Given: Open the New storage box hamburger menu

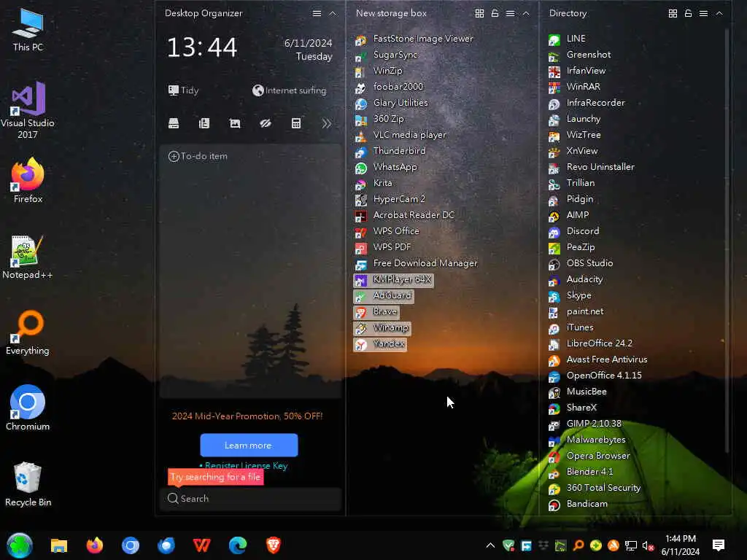Looking at the screenshot, I should click(x=510, y=13).
